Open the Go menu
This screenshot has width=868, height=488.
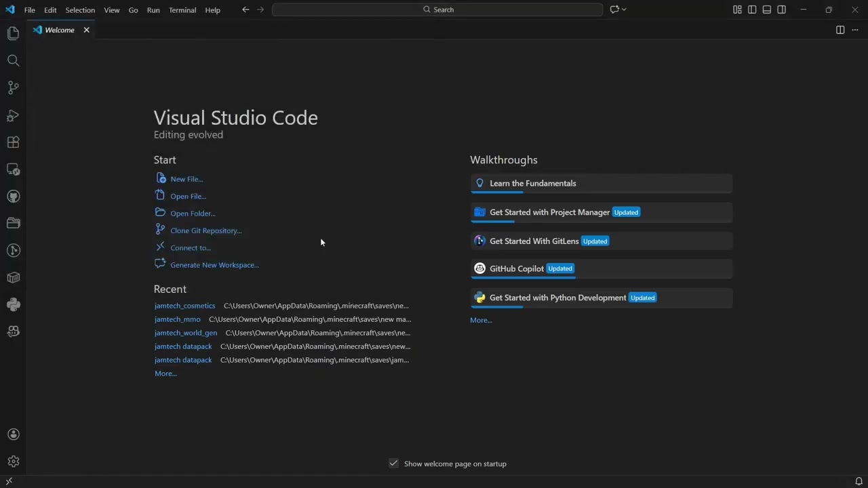[133, 10]
